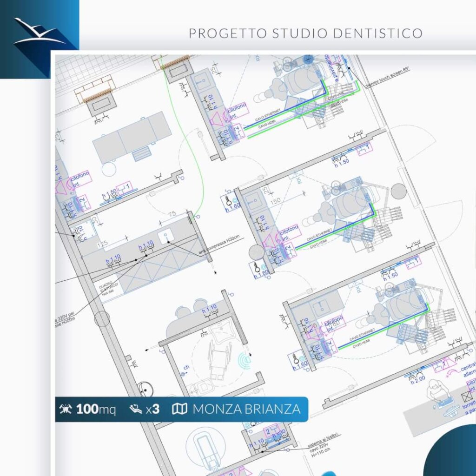476x476 pixels.
Task: Click the area icon left of 100mq
Action: (x=66, y=409)
